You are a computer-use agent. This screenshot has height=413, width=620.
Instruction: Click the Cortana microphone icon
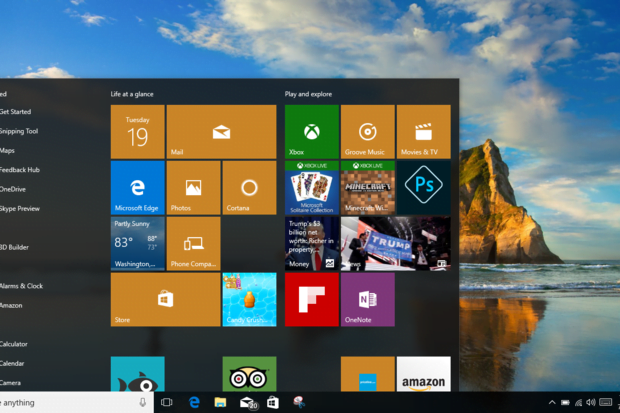143,402
